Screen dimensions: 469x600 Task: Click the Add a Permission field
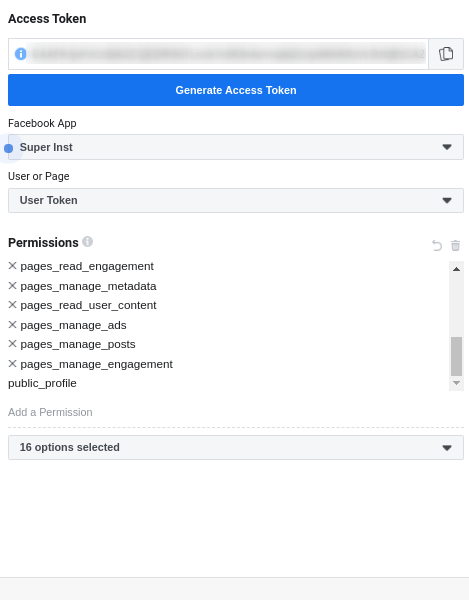tap(236, 412)
